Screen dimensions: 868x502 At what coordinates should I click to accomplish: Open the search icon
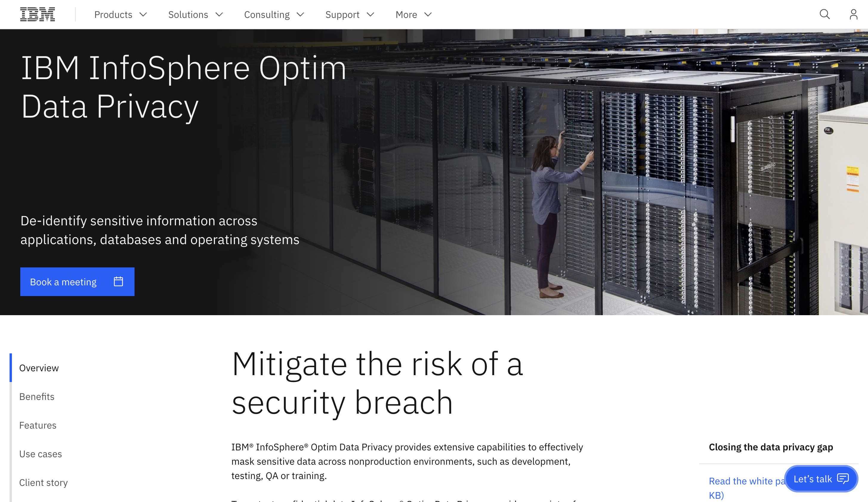(x=824, y=14)
